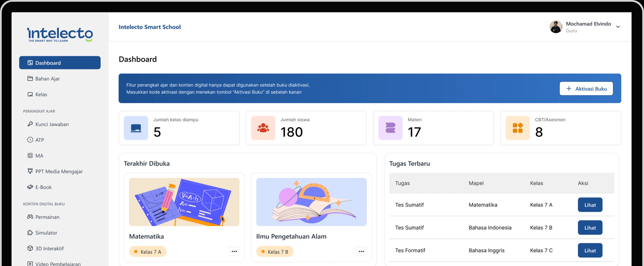Click the Permainan gamepad icon
The image size is (644, 266).
(30, 217)
